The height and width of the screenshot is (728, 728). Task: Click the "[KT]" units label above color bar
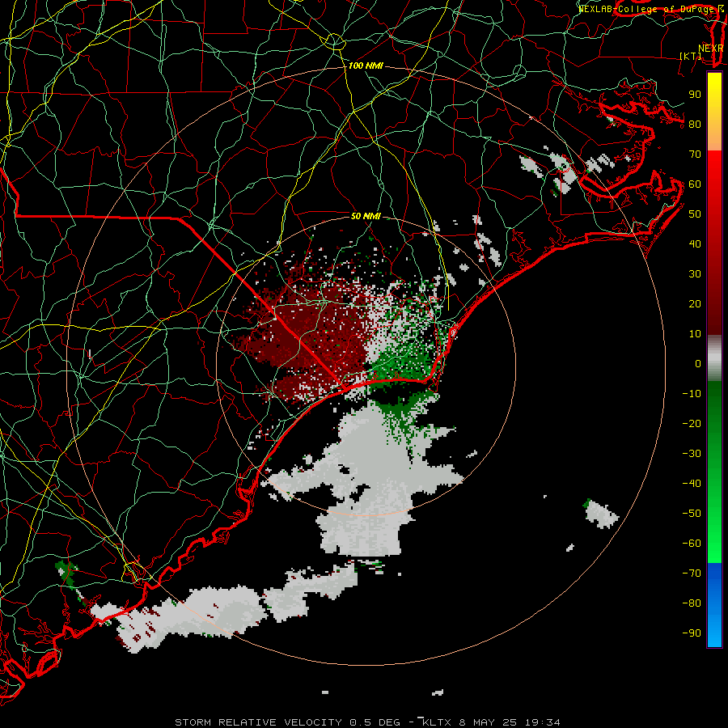point(691,56)
